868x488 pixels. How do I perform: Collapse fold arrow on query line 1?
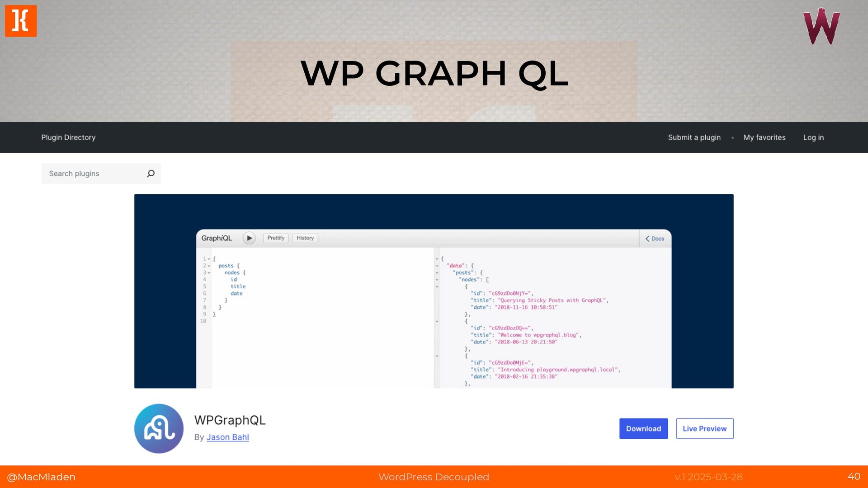pyautogui.click(x=209, y=259)
